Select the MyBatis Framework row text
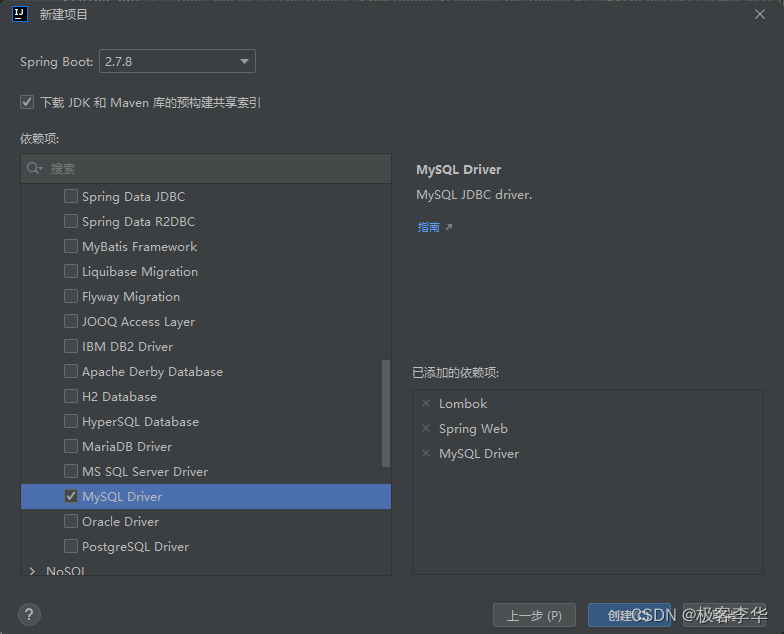Screen dimensions: 784x634 click(x=140, y=246)
